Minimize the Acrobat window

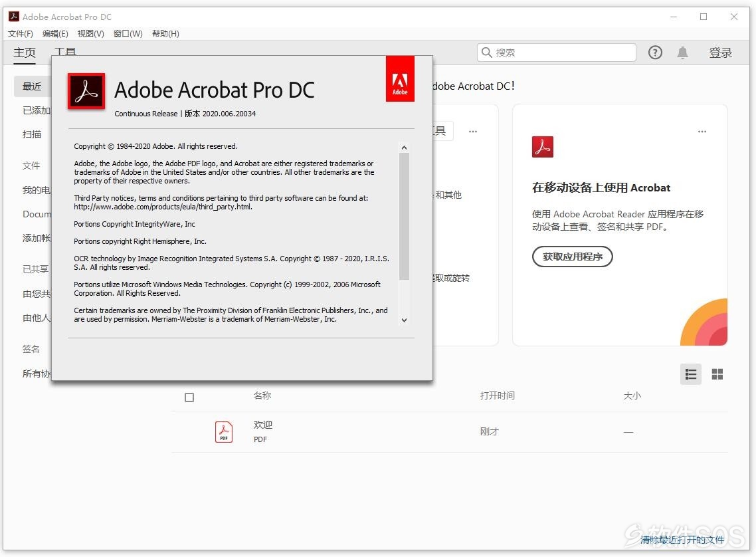coord(674,17)
